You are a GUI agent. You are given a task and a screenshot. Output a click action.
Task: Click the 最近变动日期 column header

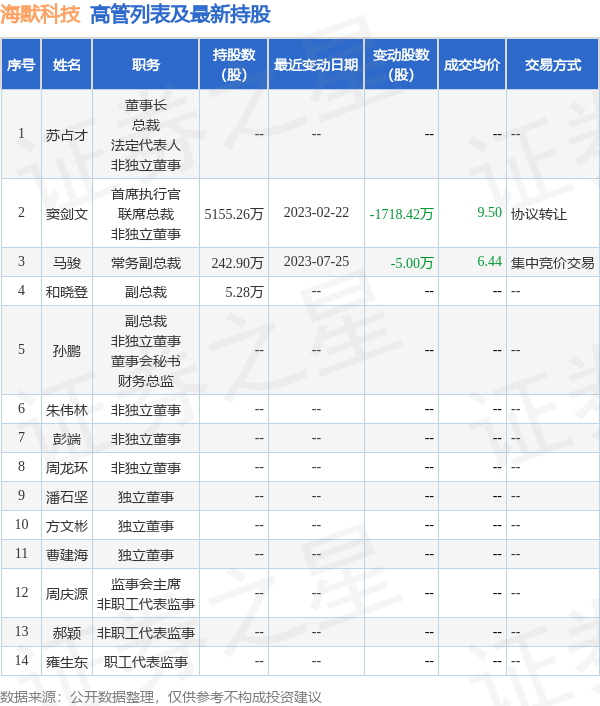316,65
